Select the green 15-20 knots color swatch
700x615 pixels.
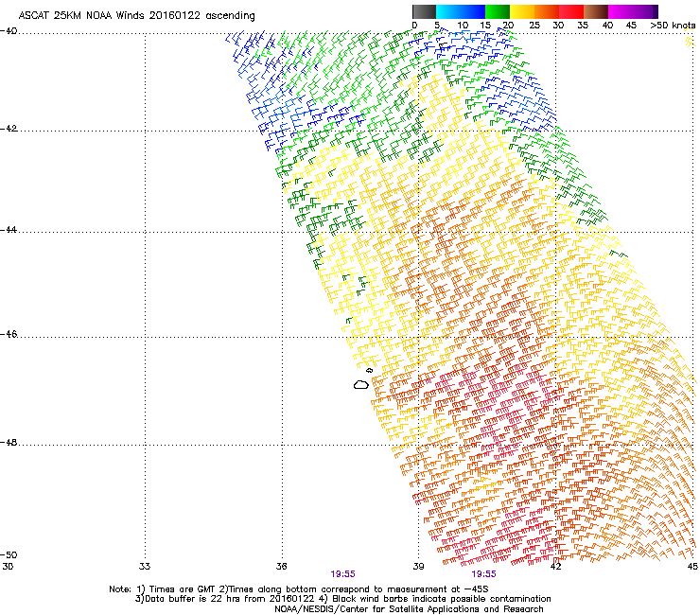[x=498, y=11]
